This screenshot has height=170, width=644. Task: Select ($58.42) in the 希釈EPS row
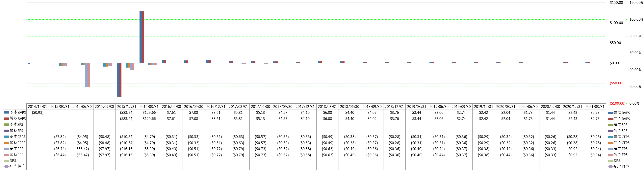point(82,155)
